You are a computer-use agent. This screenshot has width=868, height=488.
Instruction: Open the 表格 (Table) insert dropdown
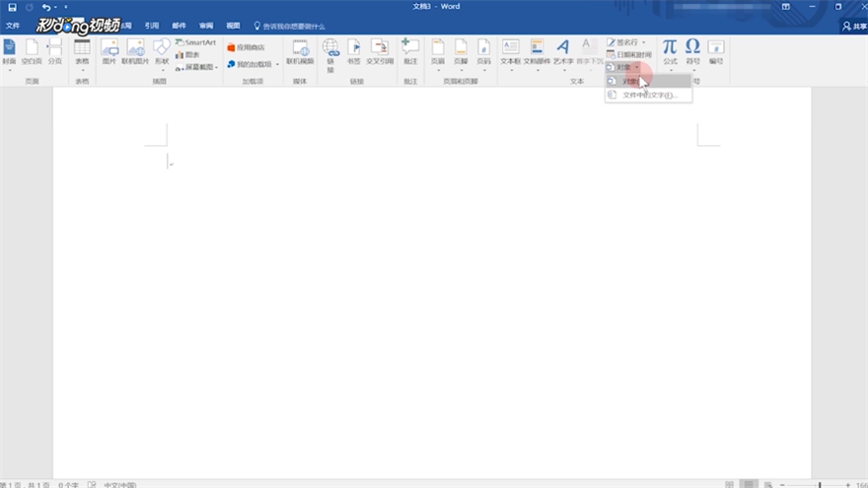point(82,54)
